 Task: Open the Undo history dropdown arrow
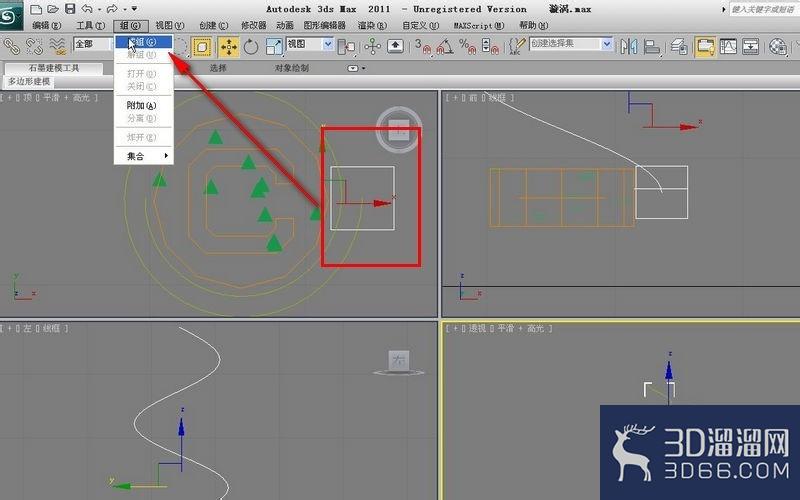pyautogui.click(x=99, y=9)
